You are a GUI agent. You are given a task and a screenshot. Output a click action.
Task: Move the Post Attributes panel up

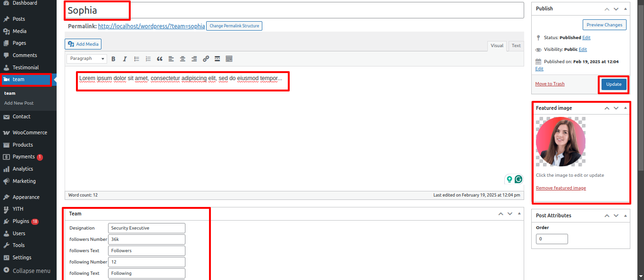[x=607, y=216]
